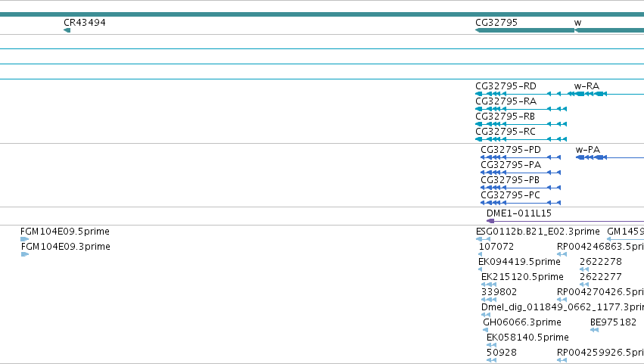Click the FGM104E09.5prime label
The height and width of the screenshot is (364, 644).
[x=65, y=232]
